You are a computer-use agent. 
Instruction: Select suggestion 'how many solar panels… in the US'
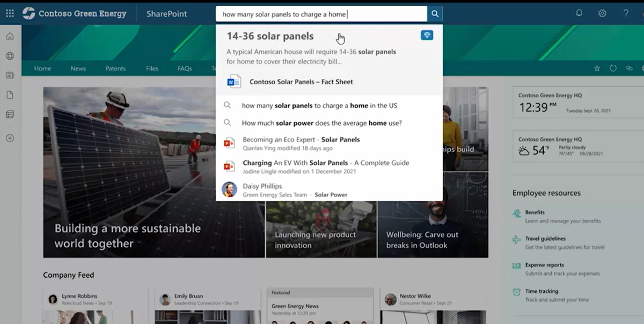pos(319,106)
